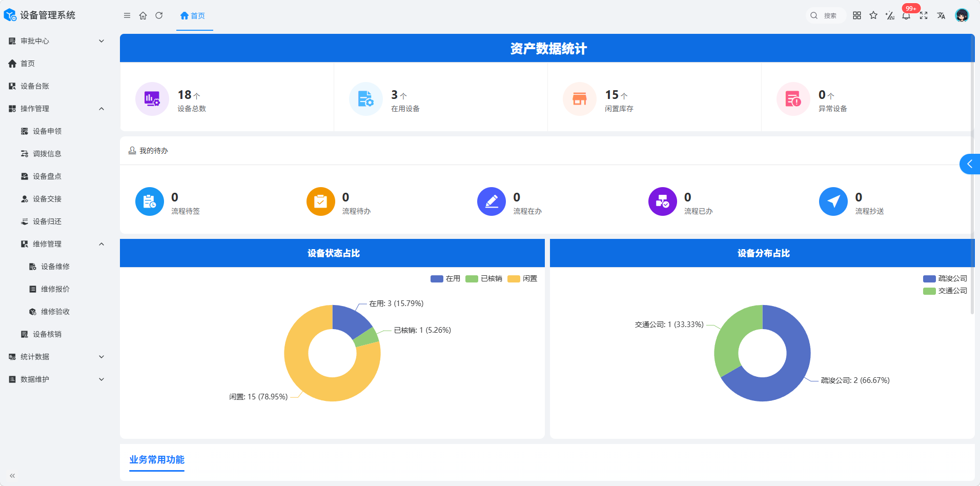Open the language translation icon
The image size is (980, 486).
click(941, 15)
